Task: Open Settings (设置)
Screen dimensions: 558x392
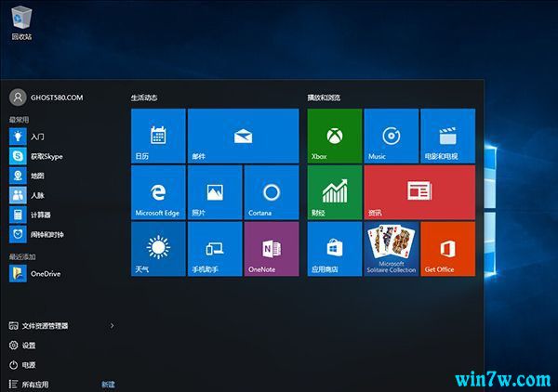Action: coord(22,345)
